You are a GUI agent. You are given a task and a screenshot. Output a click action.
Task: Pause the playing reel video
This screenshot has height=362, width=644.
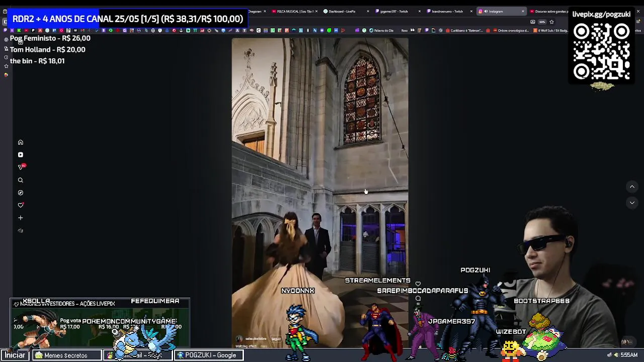click(x=319, y=194)
